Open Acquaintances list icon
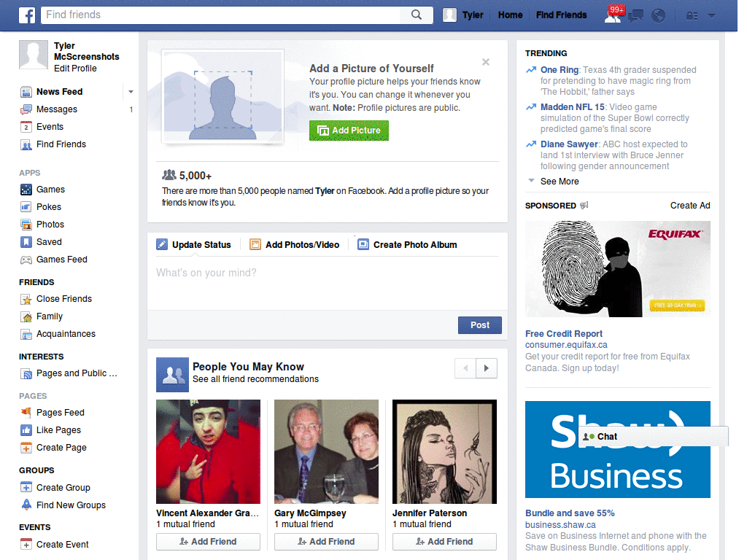Viewport: 747px width, 560px height. click(x=26, y=334)
